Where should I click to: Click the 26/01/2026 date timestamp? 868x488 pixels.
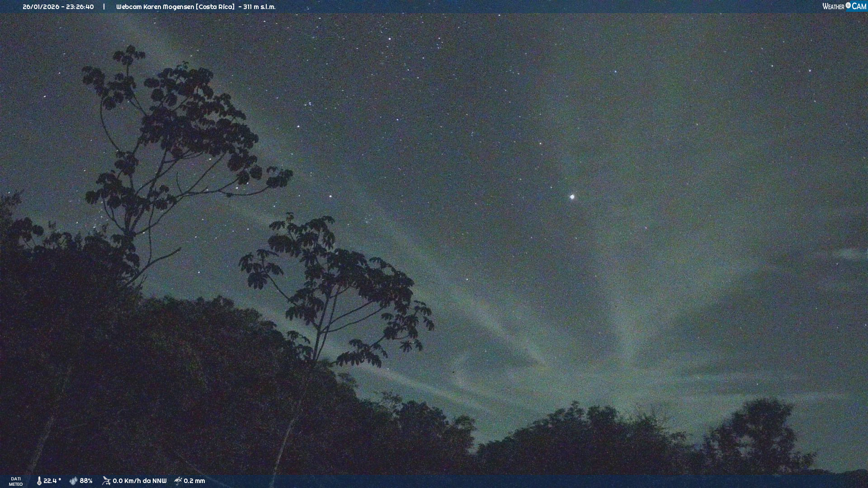click(x=41, y=7)
